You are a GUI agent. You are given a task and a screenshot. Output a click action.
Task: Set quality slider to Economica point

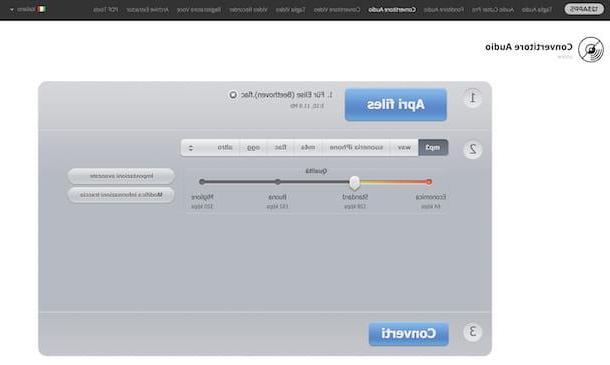click(x=429, y=182)
